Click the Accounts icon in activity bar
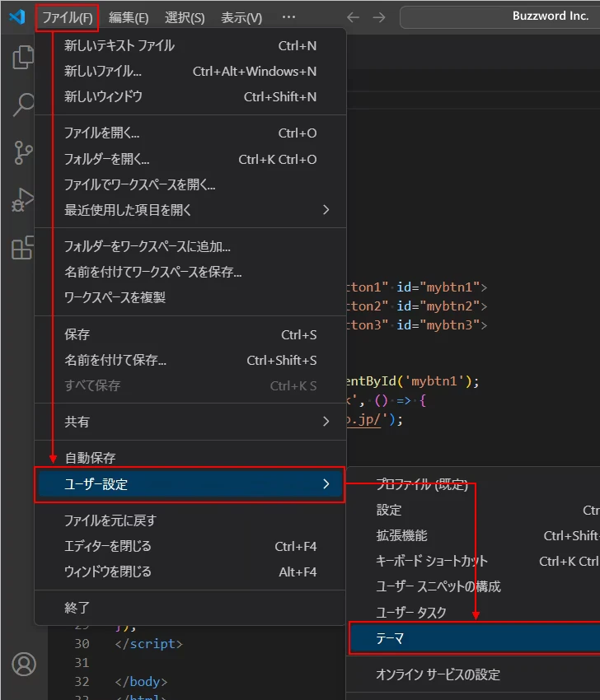600x700 pixels. point(23,664)
